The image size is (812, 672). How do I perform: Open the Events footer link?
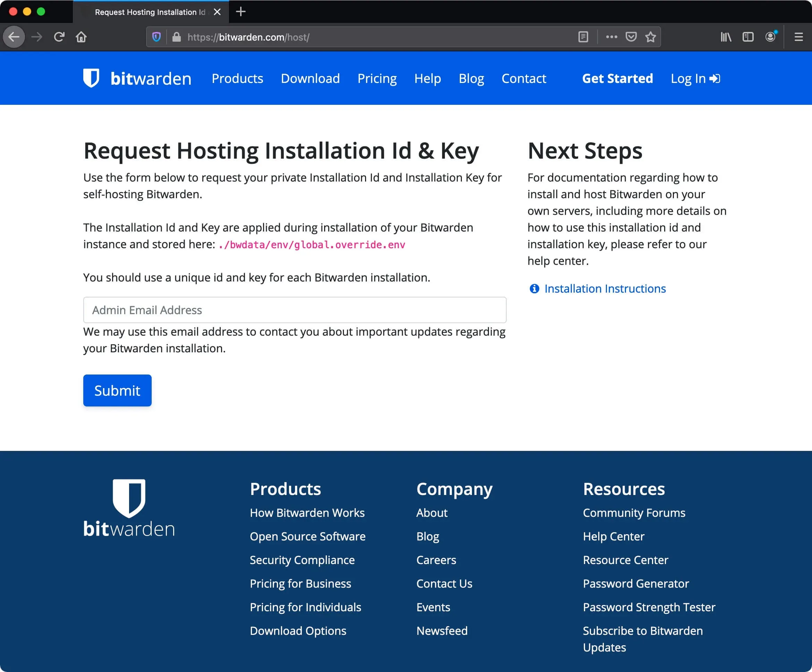pos(433,607)
